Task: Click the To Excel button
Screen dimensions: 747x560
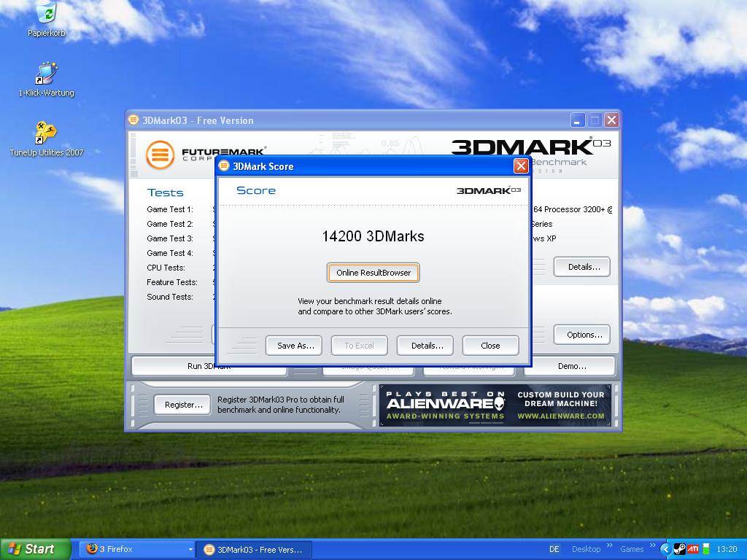Action: (360, 346)
